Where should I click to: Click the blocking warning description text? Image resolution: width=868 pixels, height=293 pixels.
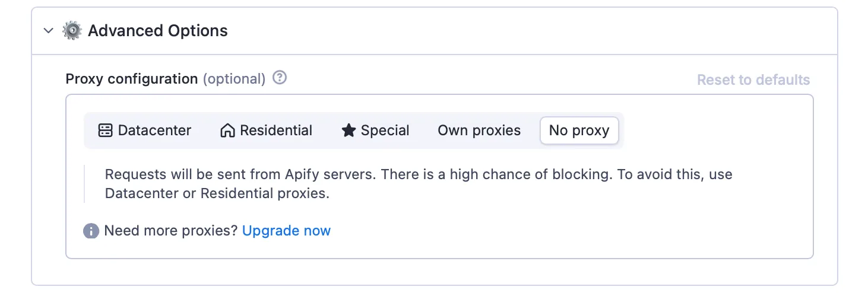[x=419, y=184]
